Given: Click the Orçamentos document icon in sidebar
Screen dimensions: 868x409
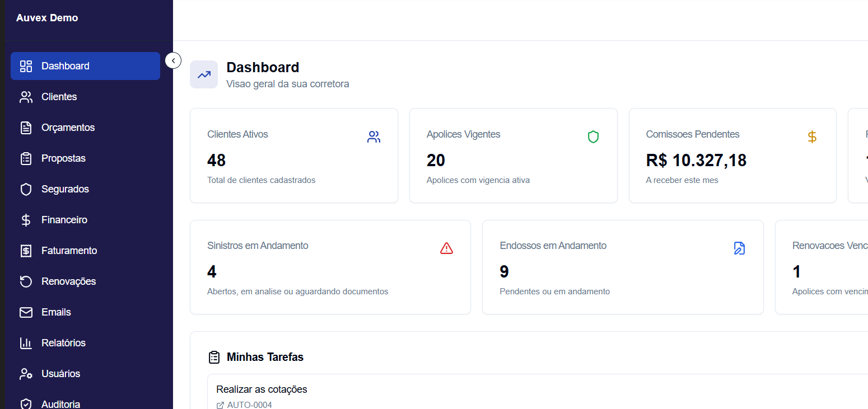Looking at the screenshot, I should (x=26, y=128).
